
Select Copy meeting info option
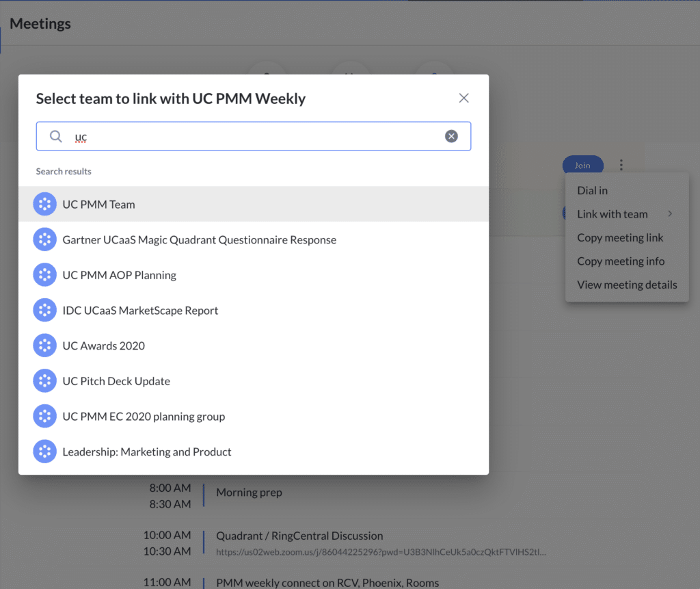pyautogui.click(x=621, y=261)
